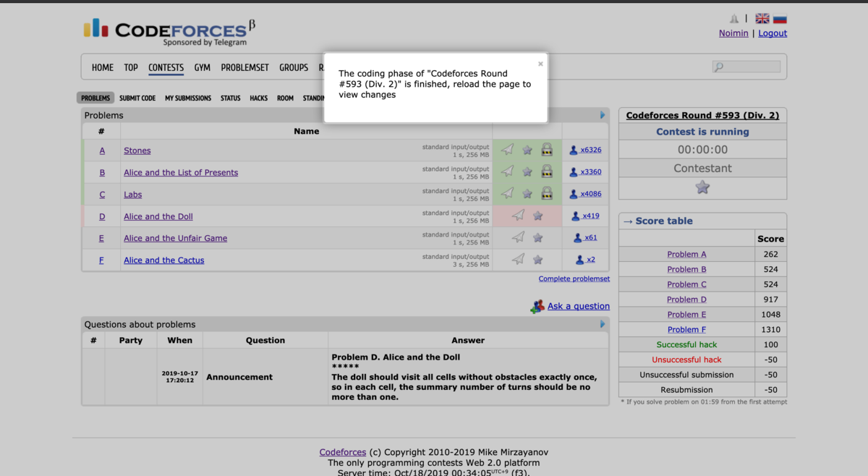Star the Alice and the Cactus problem
The height and width of the screenshot is (476, 868).
[538, 259]
